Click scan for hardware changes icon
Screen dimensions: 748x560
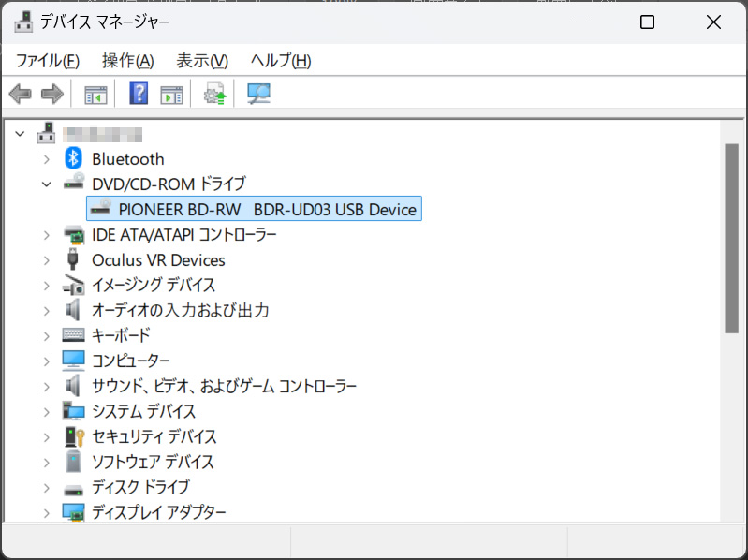click(258, 94)
